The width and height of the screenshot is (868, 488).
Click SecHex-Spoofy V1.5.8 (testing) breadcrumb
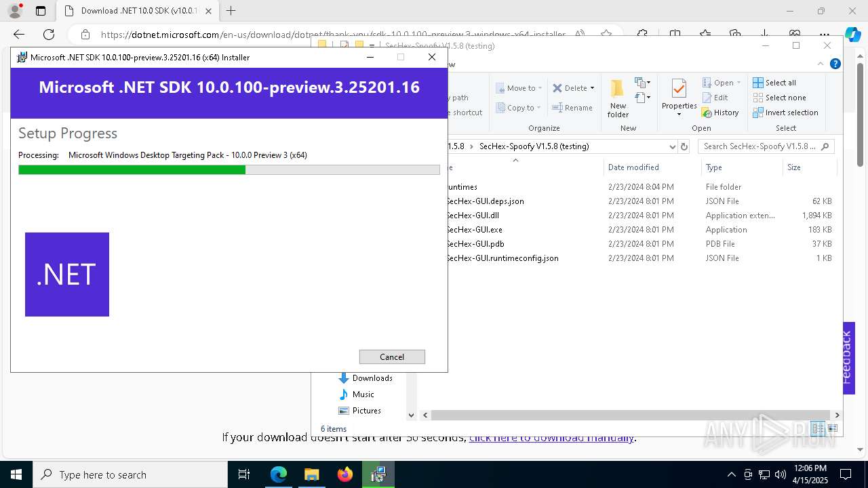[534, 146]
